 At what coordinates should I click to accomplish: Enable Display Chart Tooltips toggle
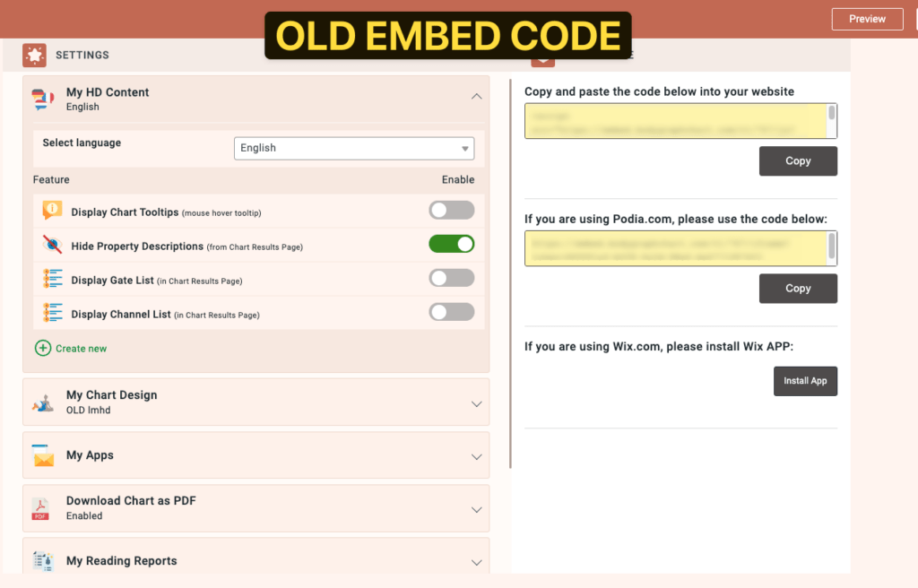click(452, 211)
